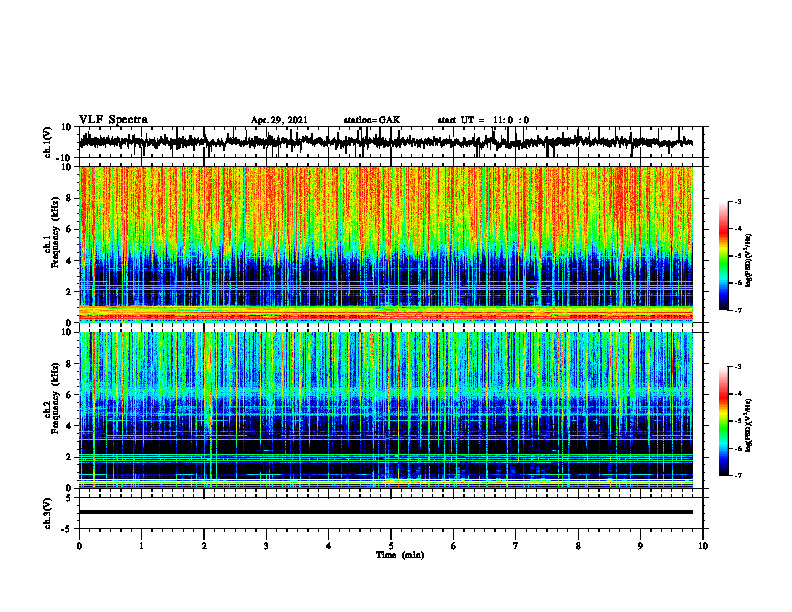The height and width of the screenshot is (612, 792).
Task: Click the "2" kHz tick of ch.1 spectrogram
Action: coord(69,291)
